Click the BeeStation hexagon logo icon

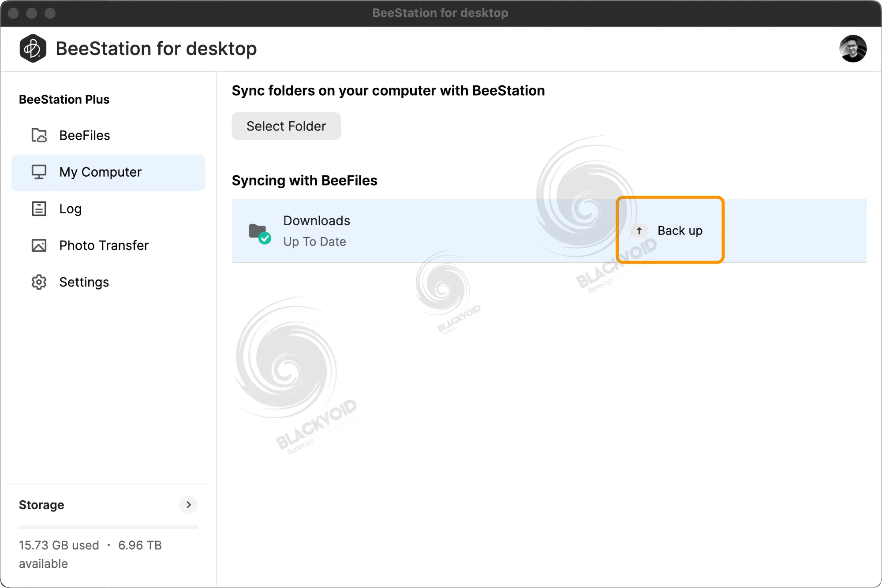click(x=33, y=48)
